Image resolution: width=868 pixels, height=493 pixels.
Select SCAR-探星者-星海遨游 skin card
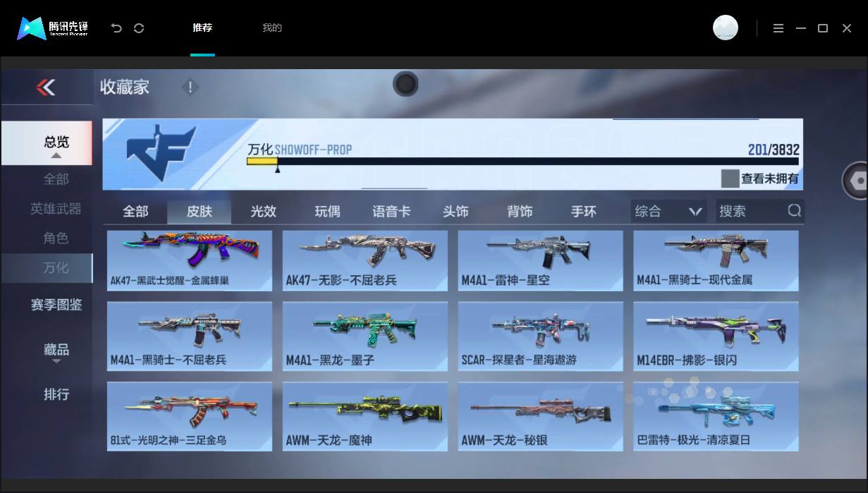click(541, 336)
